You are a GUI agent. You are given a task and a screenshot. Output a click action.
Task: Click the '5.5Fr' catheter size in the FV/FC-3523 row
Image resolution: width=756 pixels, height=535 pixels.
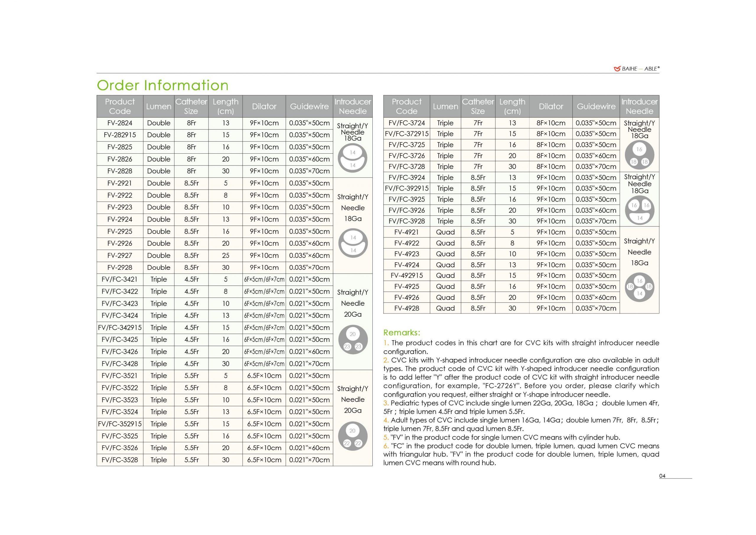pyautogui.click(x=192, y=400)
